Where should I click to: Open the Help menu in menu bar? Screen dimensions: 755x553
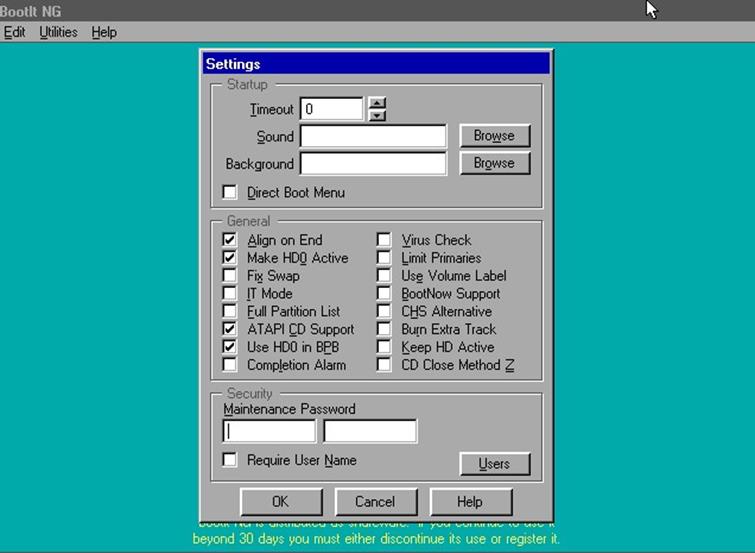pyautogui.click(x=104, y=32)
